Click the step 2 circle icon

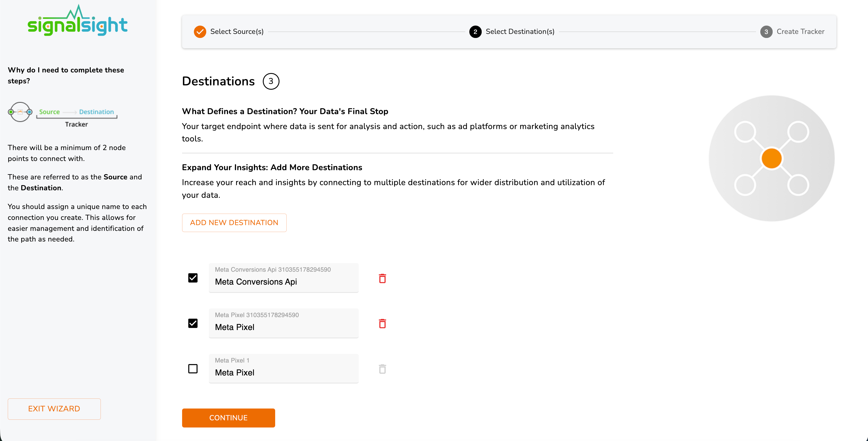[x=475, y=32]
